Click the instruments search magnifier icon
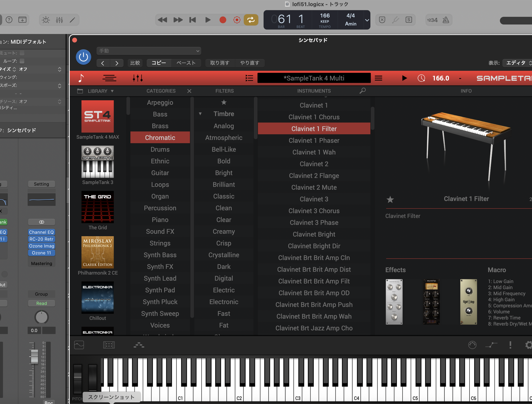 tap(363, 91)
